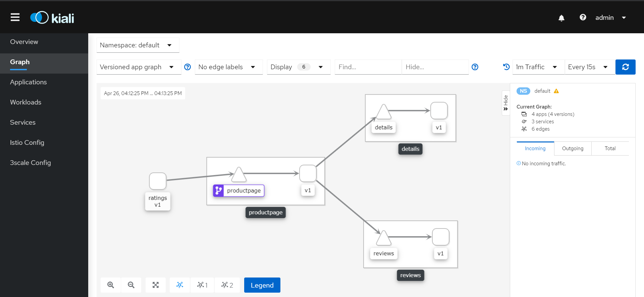
Task: Open the Namespace: default dropdown
Action: click(138, 45)
